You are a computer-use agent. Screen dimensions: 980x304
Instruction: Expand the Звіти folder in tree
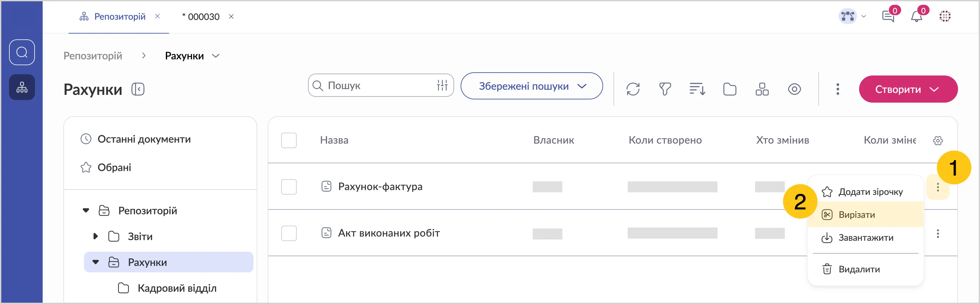(95, 236)
